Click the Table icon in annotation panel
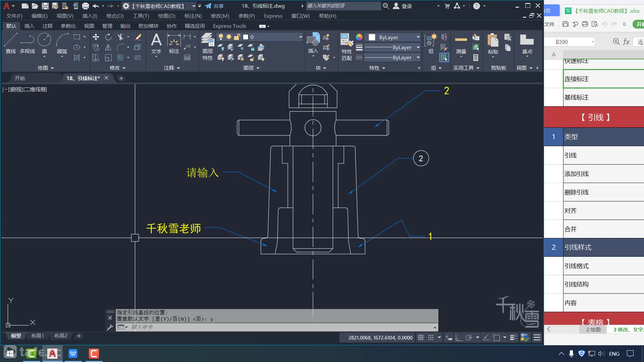 click(187, 58)
